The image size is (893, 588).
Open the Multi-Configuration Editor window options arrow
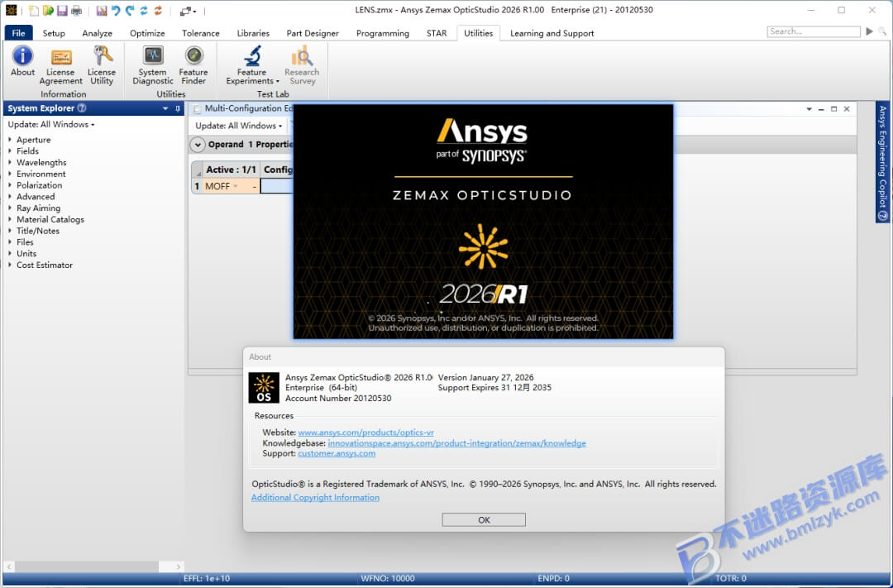tap(809, 109)
